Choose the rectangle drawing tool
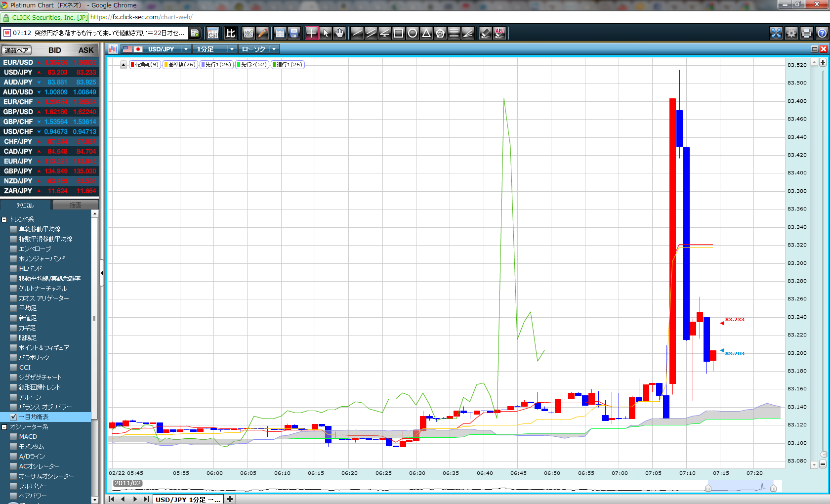830x504 pixels. pos(398,33)
